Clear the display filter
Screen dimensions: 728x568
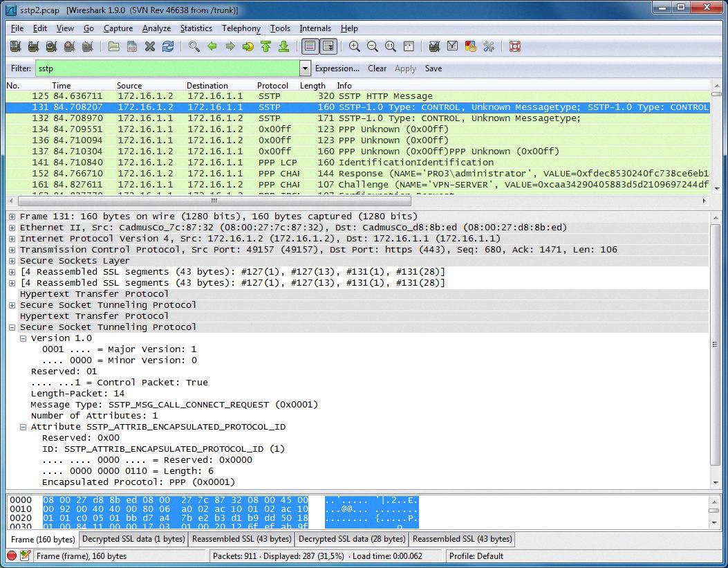[x=377, y=68]
